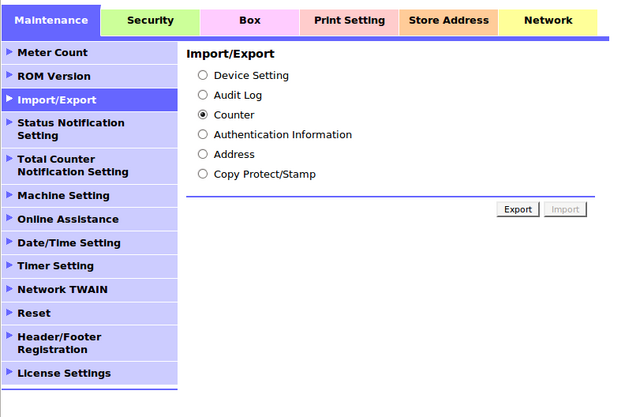Open the Box tab
The height and width of the screenshot is (417, 640).
click(250, 21)
